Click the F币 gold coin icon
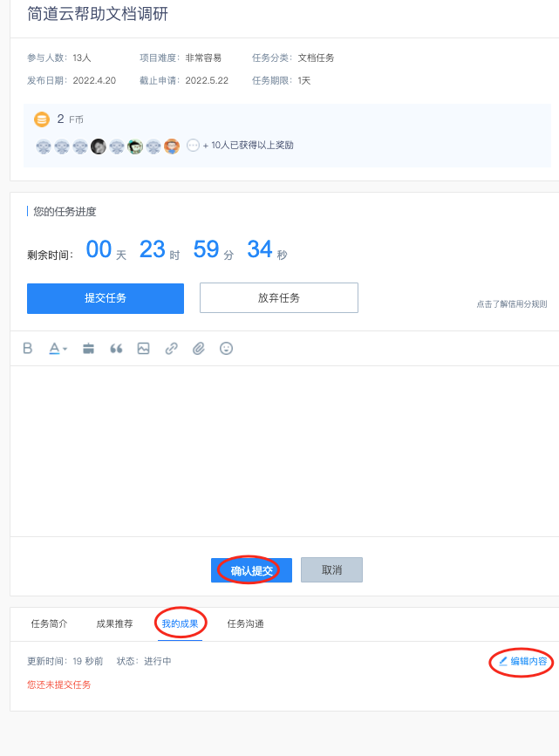Viewport: 559px width, 756px height. 42,119
